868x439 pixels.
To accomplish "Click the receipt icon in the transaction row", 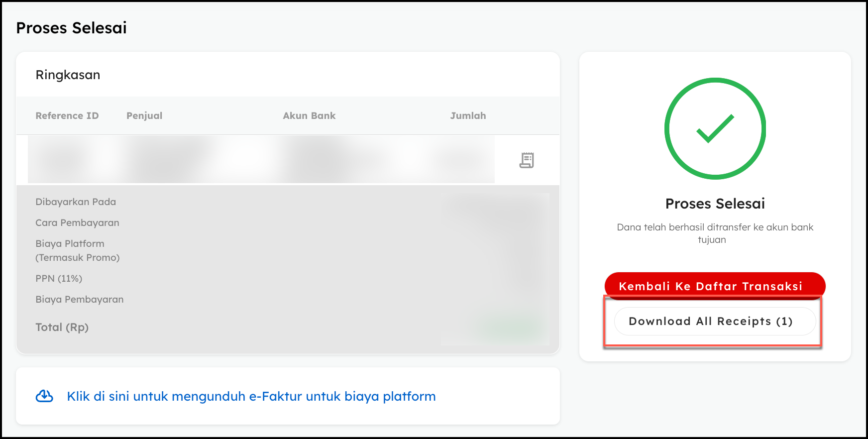I will tap(527, 160).
